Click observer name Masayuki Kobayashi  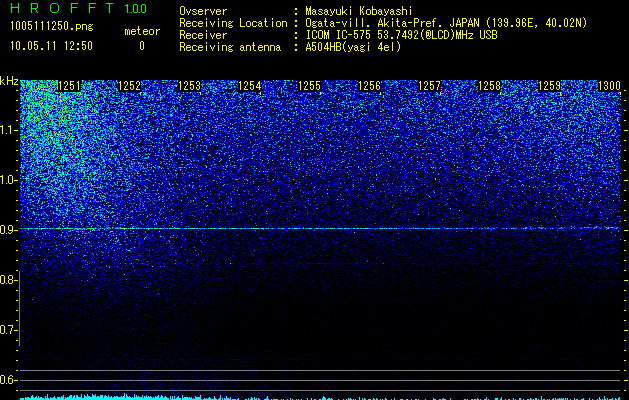[359, 11]
